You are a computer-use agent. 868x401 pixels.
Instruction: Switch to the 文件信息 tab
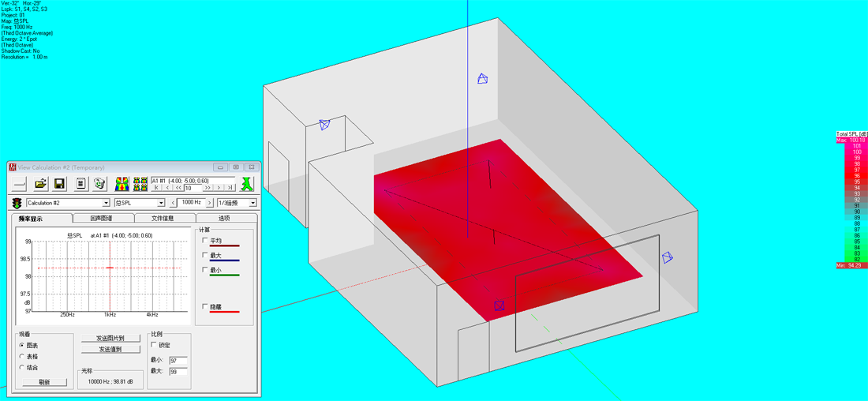(x=162, y=218)
